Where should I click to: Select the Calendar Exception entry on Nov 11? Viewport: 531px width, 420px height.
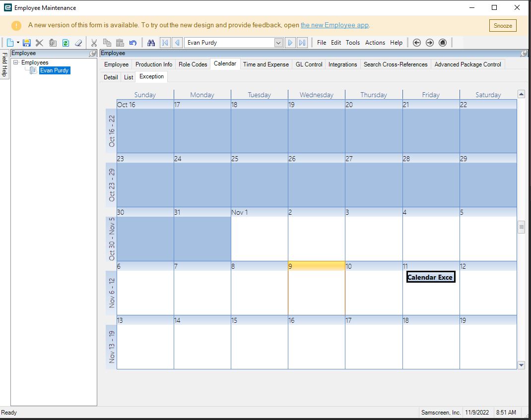(x=430, y=277)
